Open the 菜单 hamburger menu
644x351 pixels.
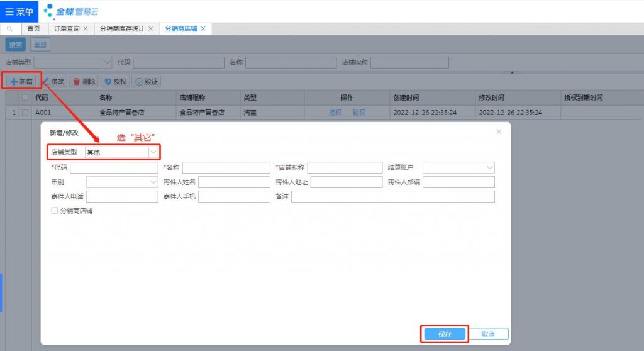[x=19, y=11]
